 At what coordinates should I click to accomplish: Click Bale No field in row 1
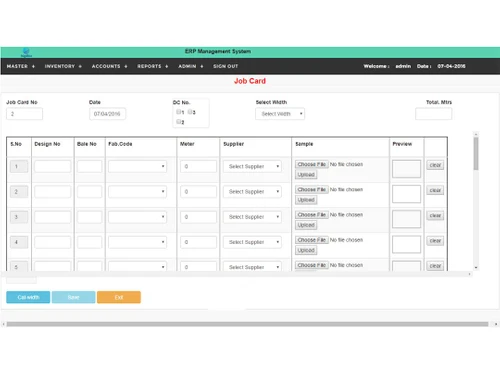click(x=90, y=166)
